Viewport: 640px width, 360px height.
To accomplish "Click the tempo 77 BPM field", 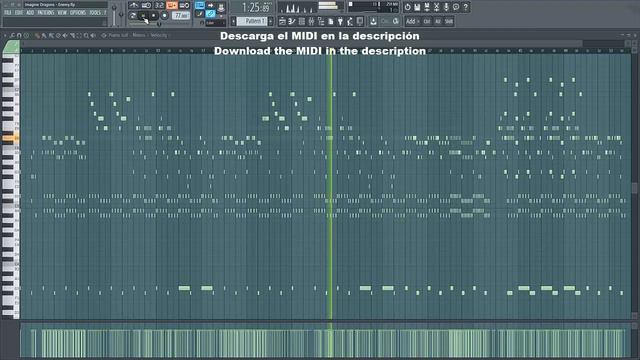I will (x=181, y=15).
